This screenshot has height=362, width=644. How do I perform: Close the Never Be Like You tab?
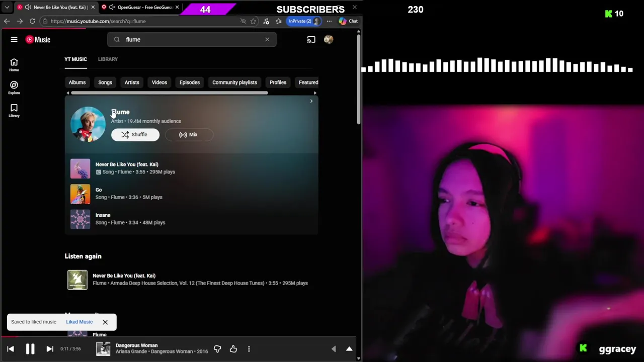tap(93, 7)
